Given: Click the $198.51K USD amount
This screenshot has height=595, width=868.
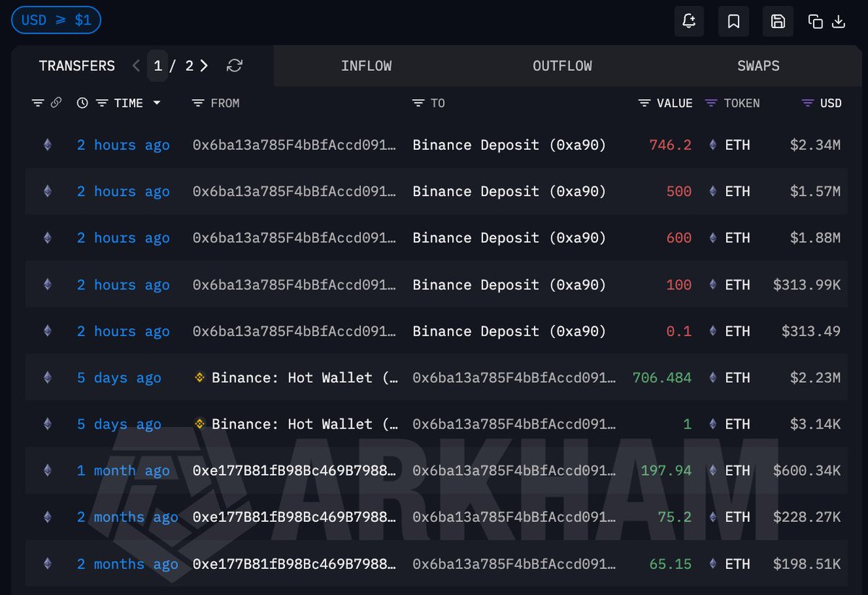Looking at the screenshot, I should 807,564.
